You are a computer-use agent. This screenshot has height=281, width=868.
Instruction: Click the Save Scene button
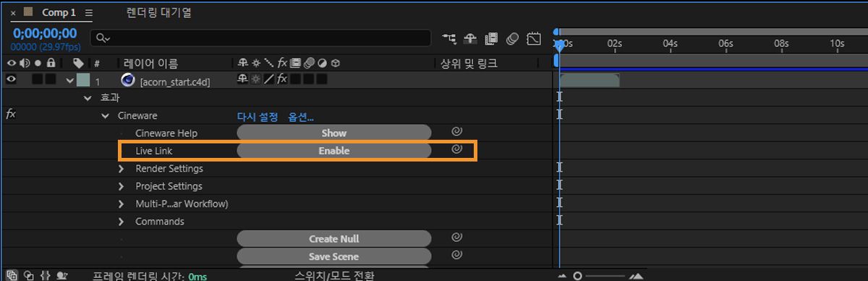coord(334,256)
